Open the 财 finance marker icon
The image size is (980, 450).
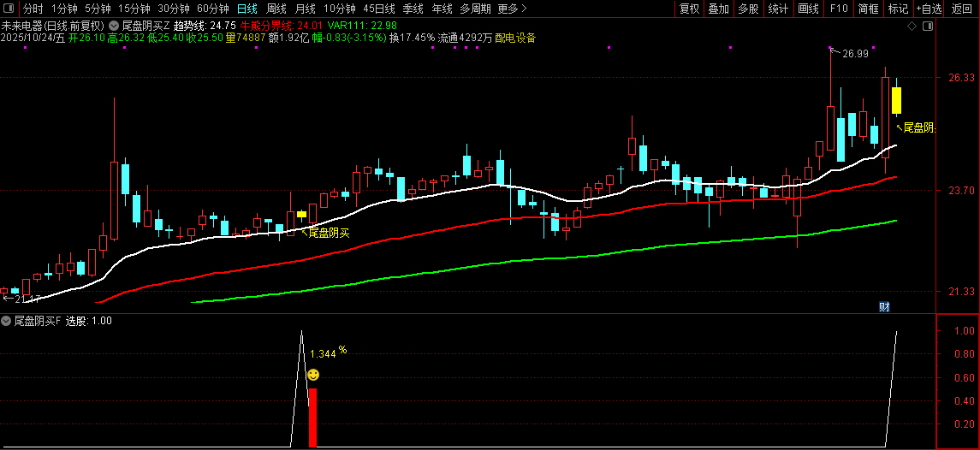click(x=884, y=306)
